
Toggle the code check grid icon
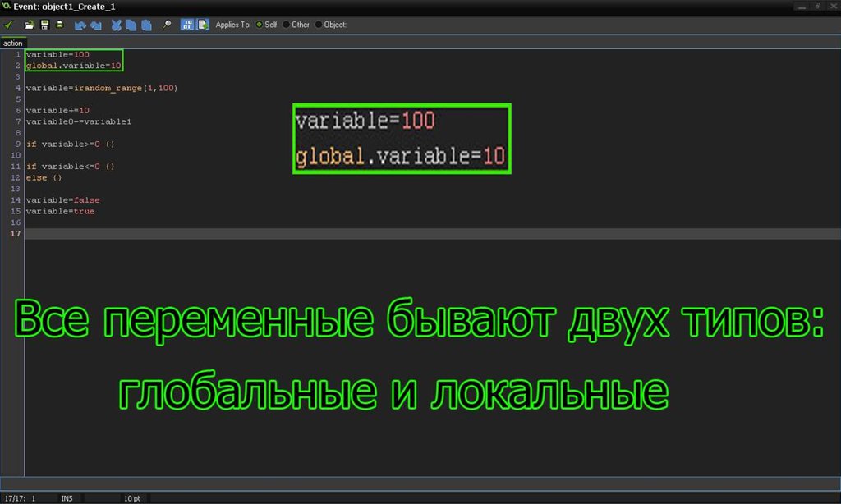coord(186,25)
